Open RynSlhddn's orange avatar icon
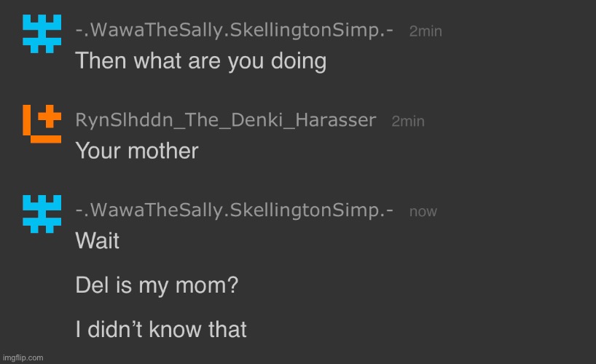The width and height of the screenshot is (596, 364). 42,124
